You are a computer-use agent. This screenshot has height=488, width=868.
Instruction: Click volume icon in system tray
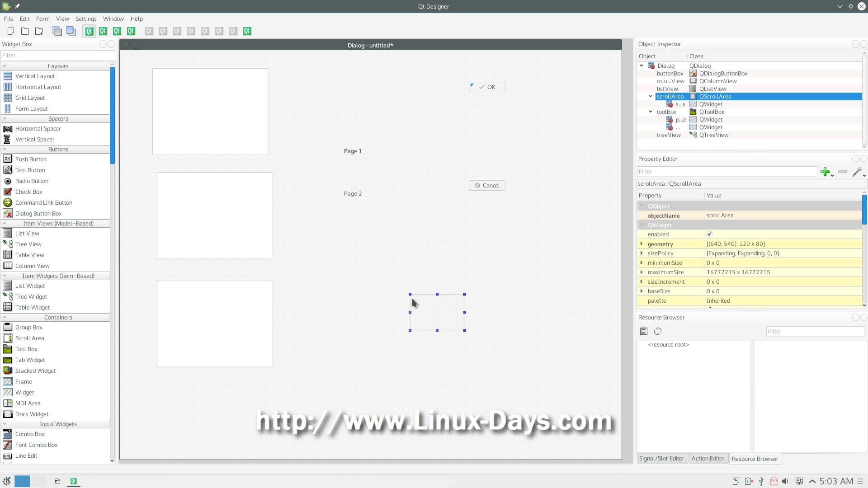pyautogui.click(x=785, y=481)
